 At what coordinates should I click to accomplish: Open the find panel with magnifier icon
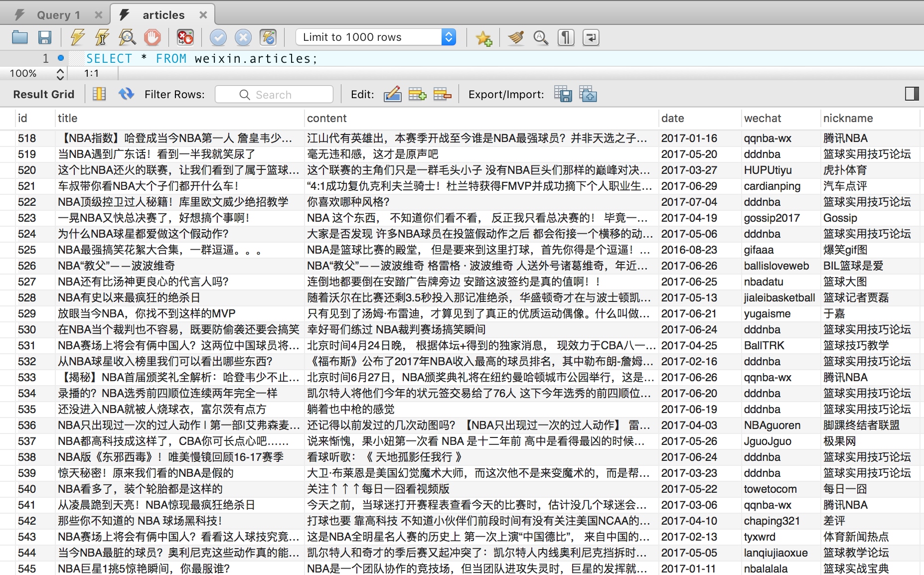pos(541,37)
